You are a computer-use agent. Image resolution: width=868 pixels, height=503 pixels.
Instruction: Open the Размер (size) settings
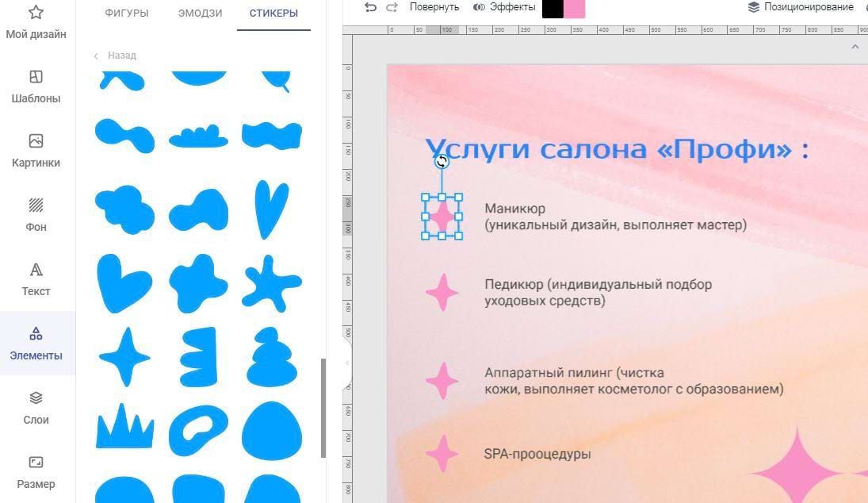pos(36,472)
